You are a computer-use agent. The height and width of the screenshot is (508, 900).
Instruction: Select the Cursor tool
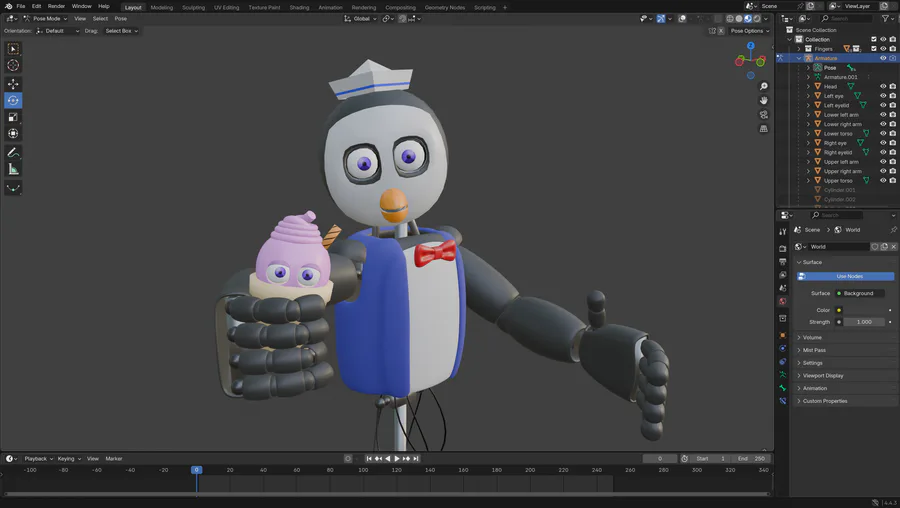point(13,65)
